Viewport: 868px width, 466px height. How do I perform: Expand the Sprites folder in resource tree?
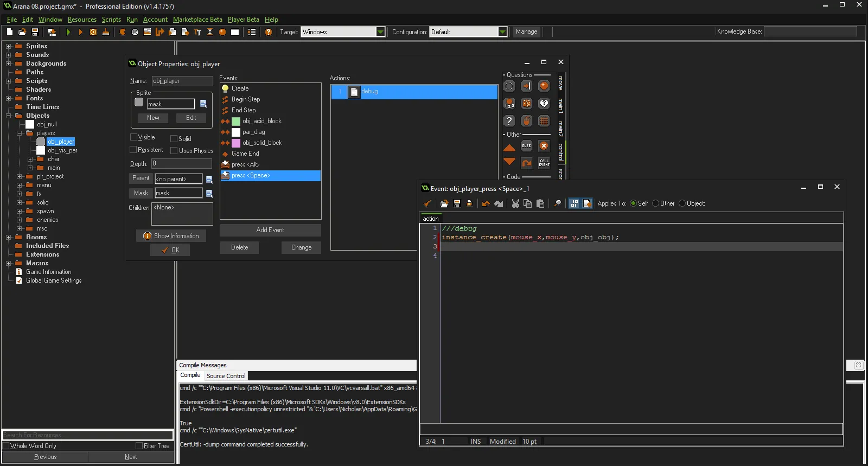(8, 46)
